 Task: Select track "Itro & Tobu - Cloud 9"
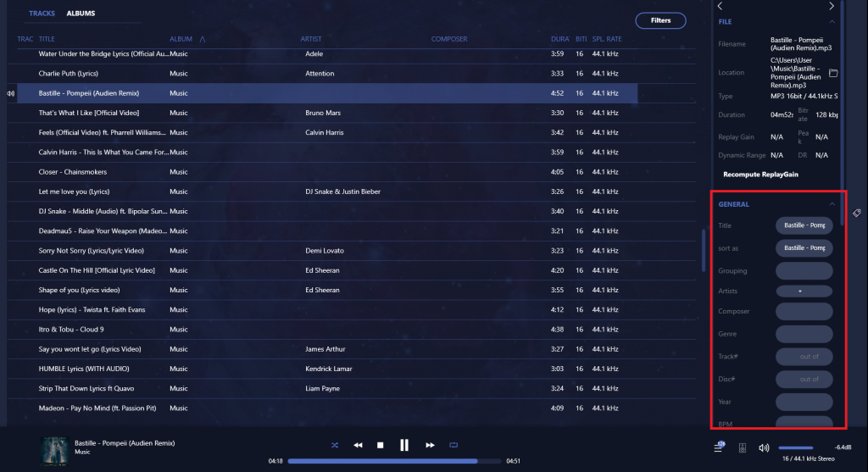(351, 330)
